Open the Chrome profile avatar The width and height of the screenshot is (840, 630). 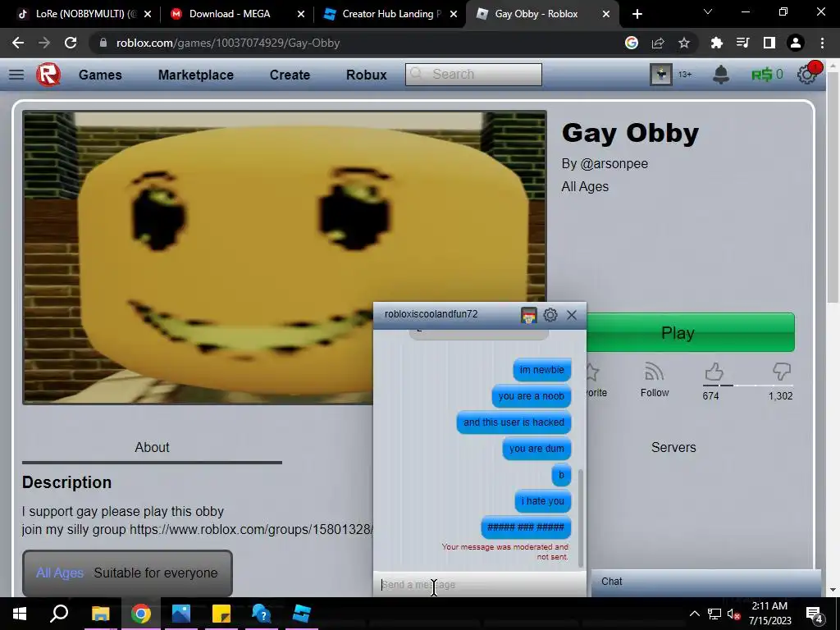(796, 43)
